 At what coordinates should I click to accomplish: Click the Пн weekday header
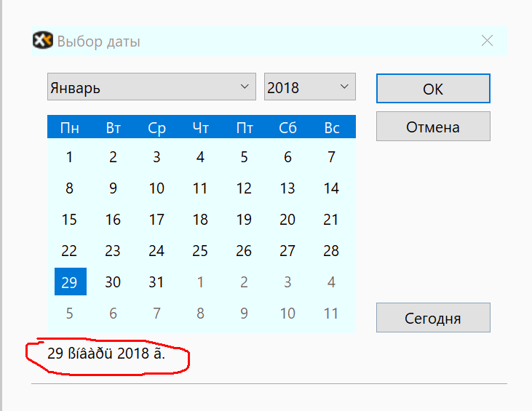click(x=69, y=128)
